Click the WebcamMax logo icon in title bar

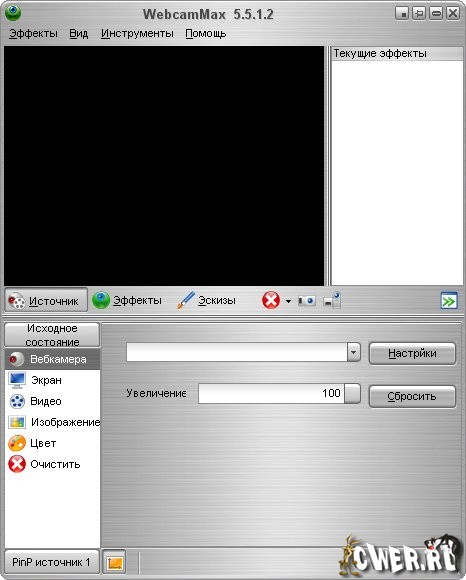(x=13, y=13)
